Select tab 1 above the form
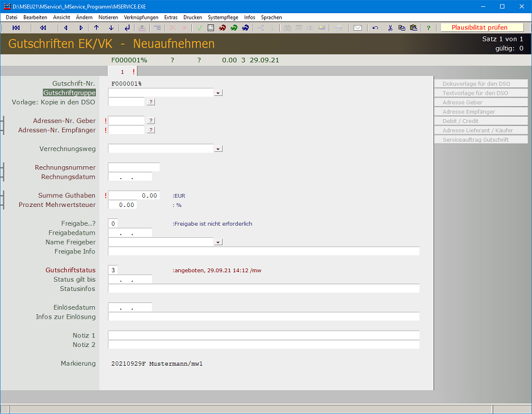 (122, 72)
